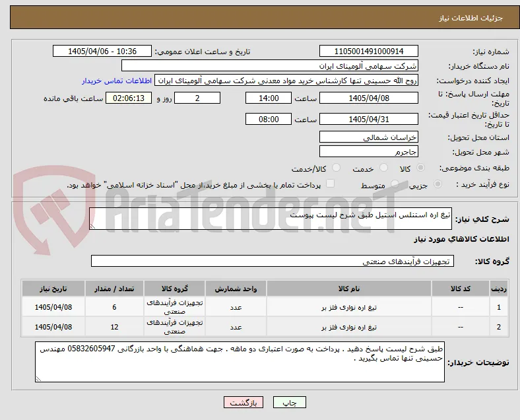Click the عدد unit cell in row 1
520x420 pixels.
point(236,307)
